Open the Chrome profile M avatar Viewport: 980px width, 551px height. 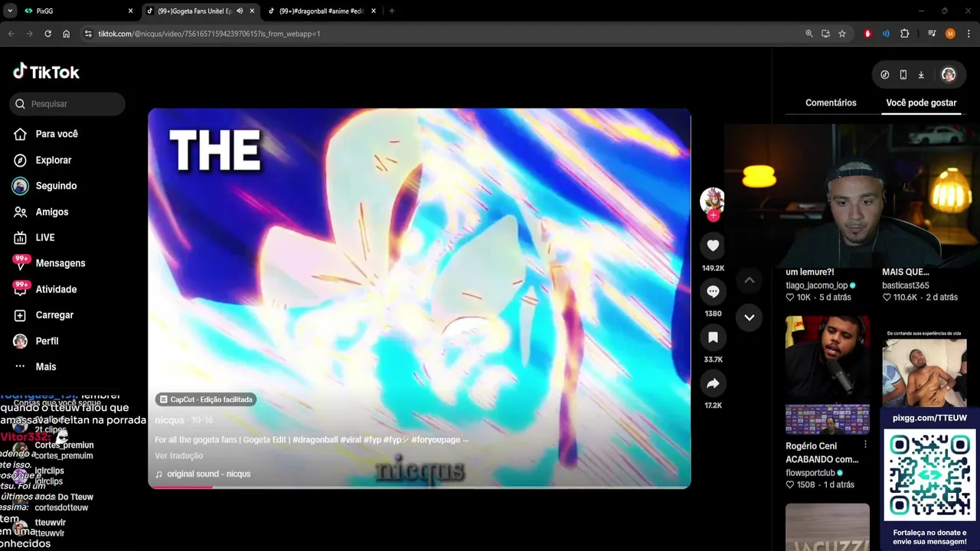[x=950, y=34]
